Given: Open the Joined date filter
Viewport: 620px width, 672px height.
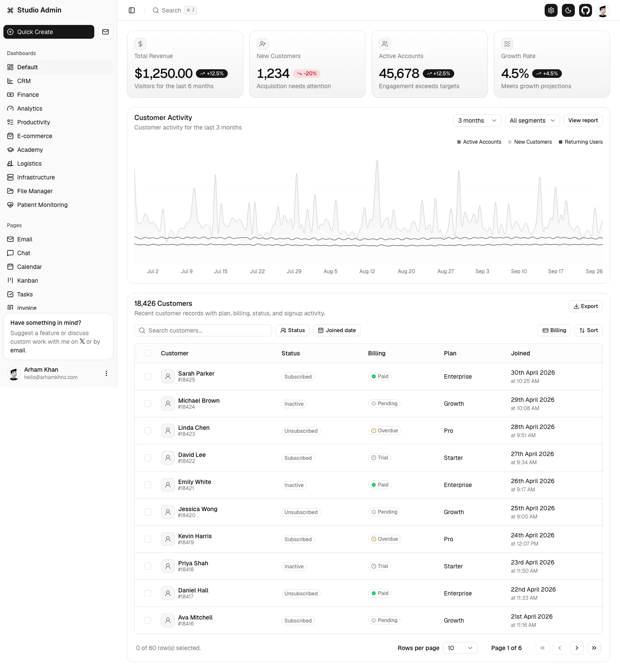Looking at the screenshot, I should click(x=337, y=330).
